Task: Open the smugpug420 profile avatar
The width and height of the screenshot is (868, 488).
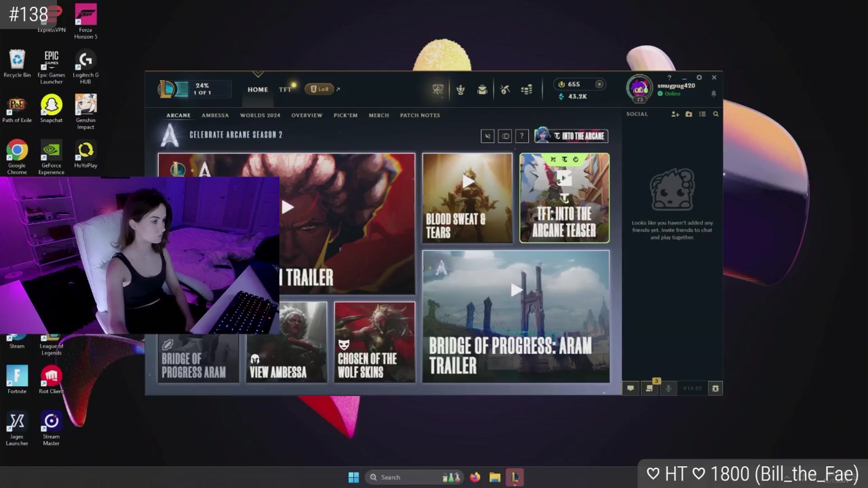Action: click(x=639, y=88)
